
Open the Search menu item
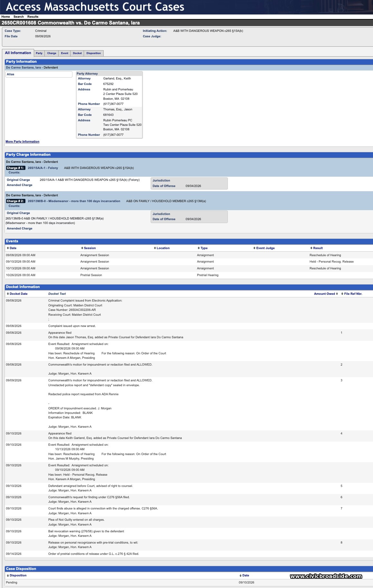click(19, 17)
